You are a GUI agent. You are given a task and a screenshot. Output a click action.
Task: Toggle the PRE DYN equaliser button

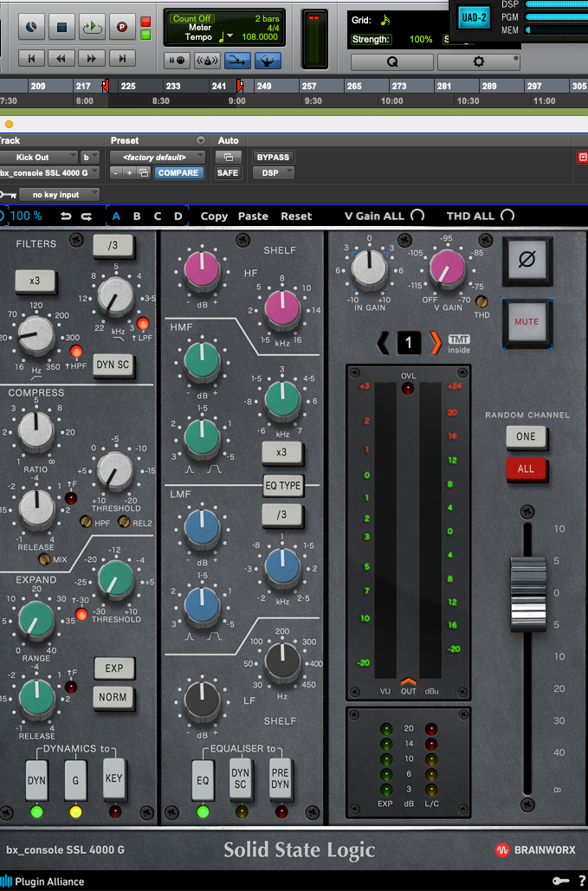click(280, 778)
